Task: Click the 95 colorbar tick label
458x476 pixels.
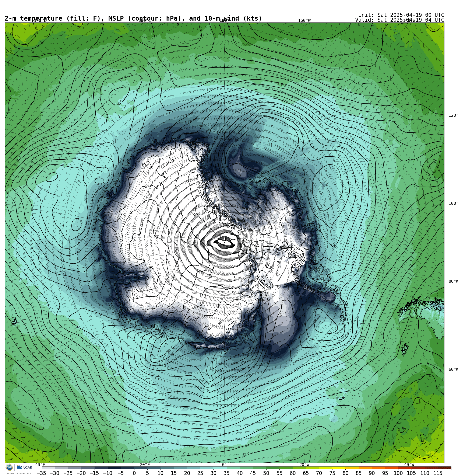Action: tap(385, 473)
